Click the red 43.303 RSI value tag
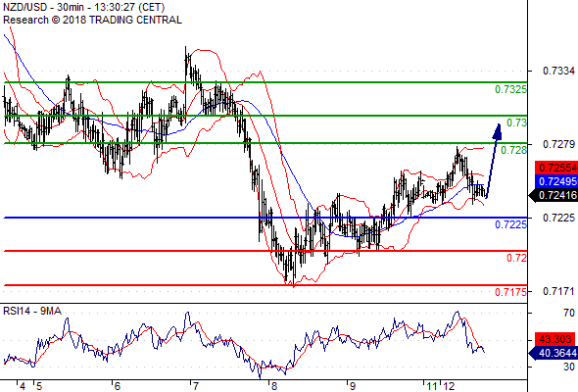The height and width of the screenshot is (392, 578). click(x=554, y=339)
